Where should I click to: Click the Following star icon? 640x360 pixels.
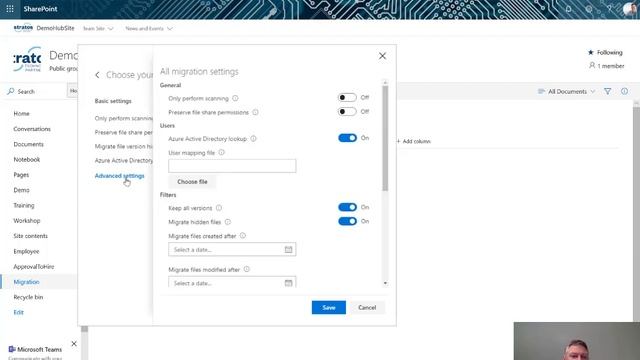pos(591,52)
